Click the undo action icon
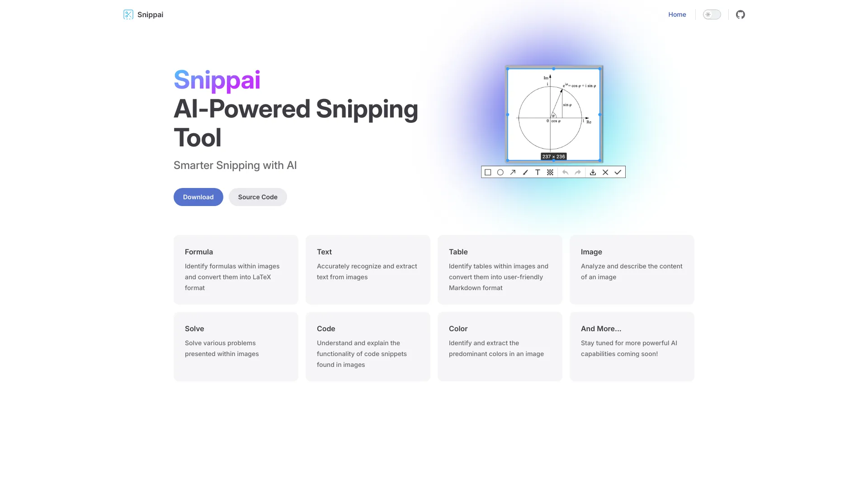 [565, 172]
